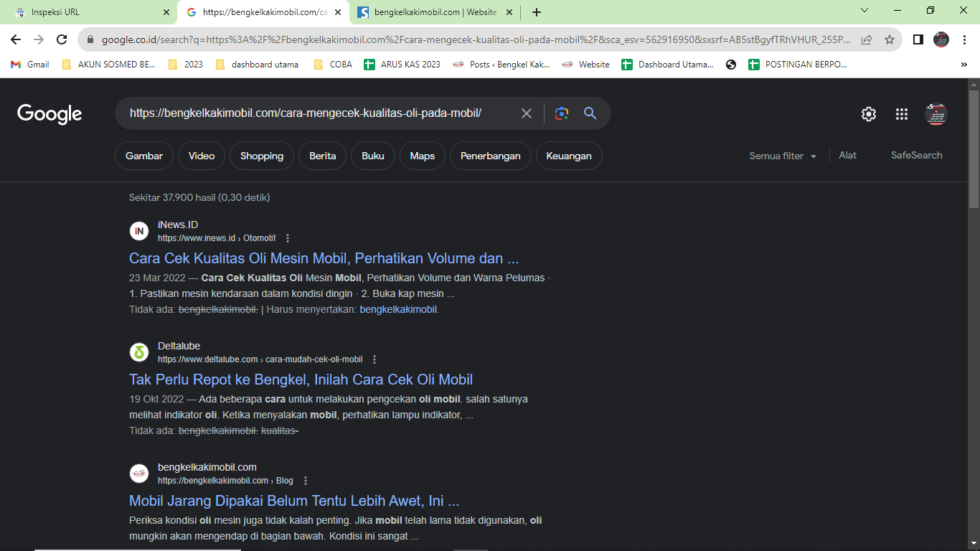Close the active Google search tab
The image size is (980, 551).
338,12
